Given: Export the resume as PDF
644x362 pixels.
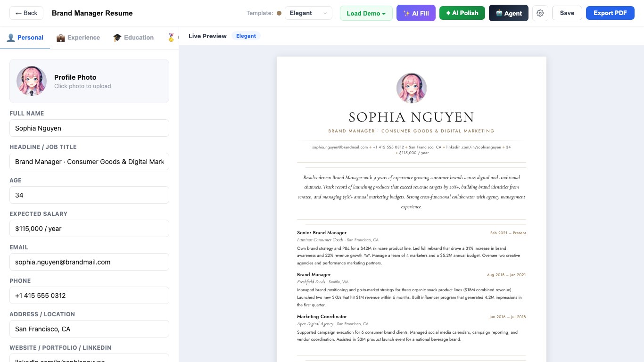Looking at the screenshot, I should click(610, 13).
